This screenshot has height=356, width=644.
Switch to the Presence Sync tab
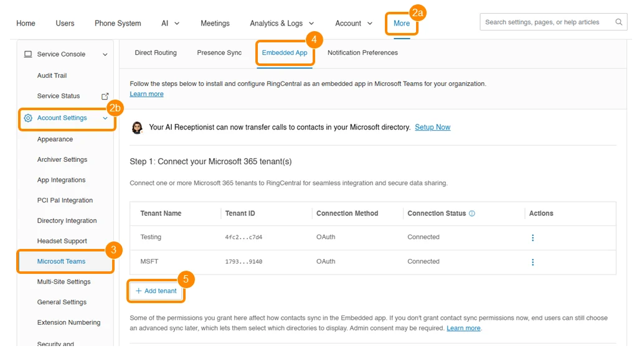[219, 52]
